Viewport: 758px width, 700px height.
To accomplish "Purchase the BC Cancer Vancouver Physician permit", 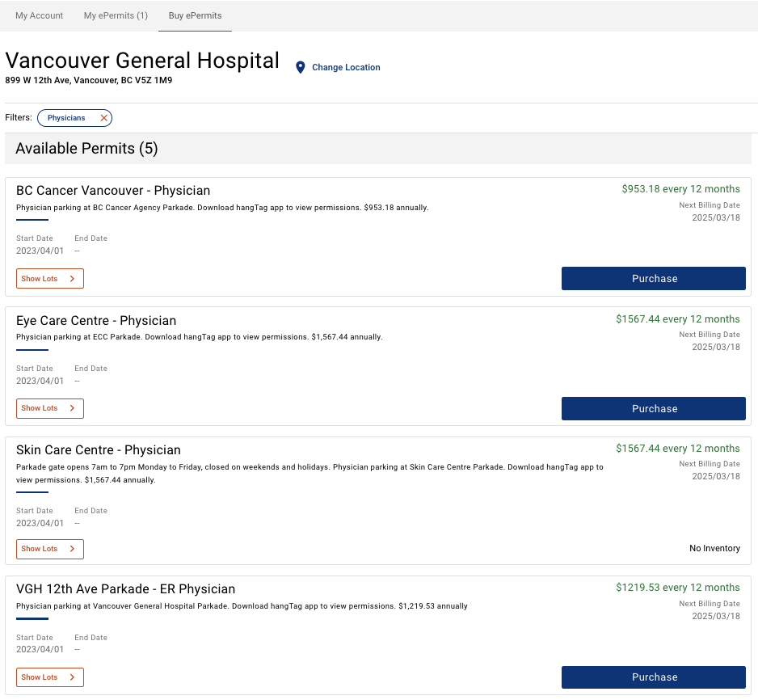I will click(653, 279).
